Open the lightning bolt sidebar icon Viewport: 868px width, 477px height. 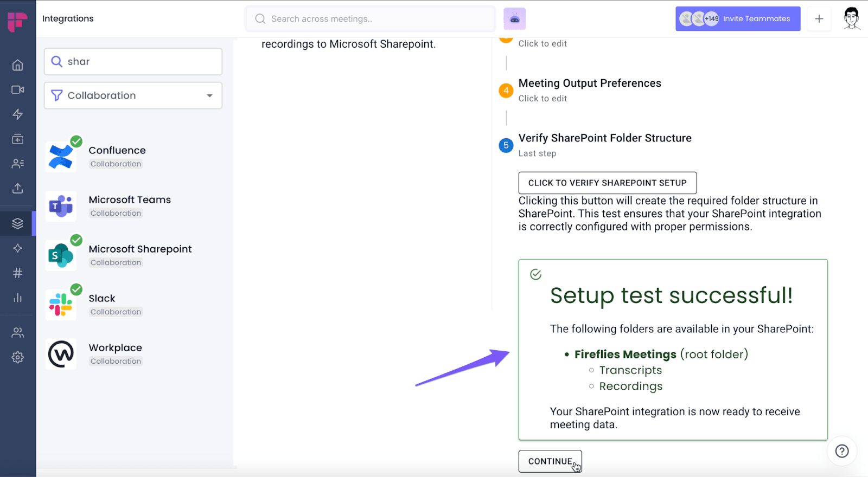click(x=17, y=114)
